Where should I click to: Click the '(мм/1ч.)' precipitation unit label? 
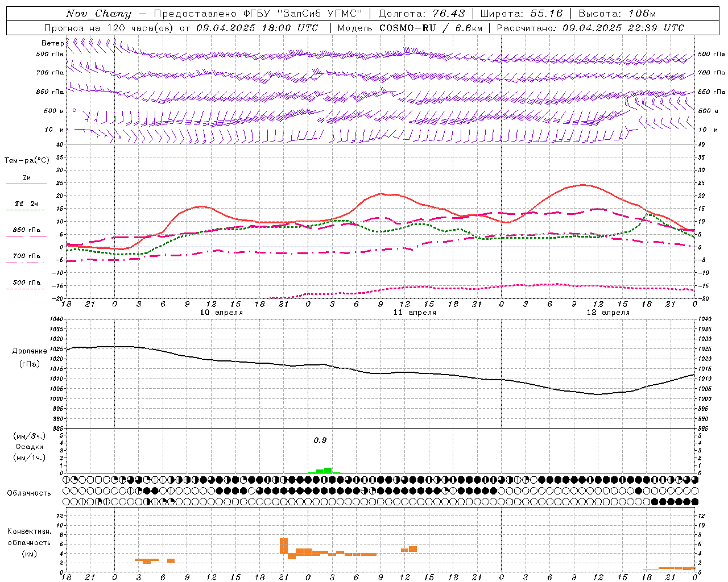point(30,458)
